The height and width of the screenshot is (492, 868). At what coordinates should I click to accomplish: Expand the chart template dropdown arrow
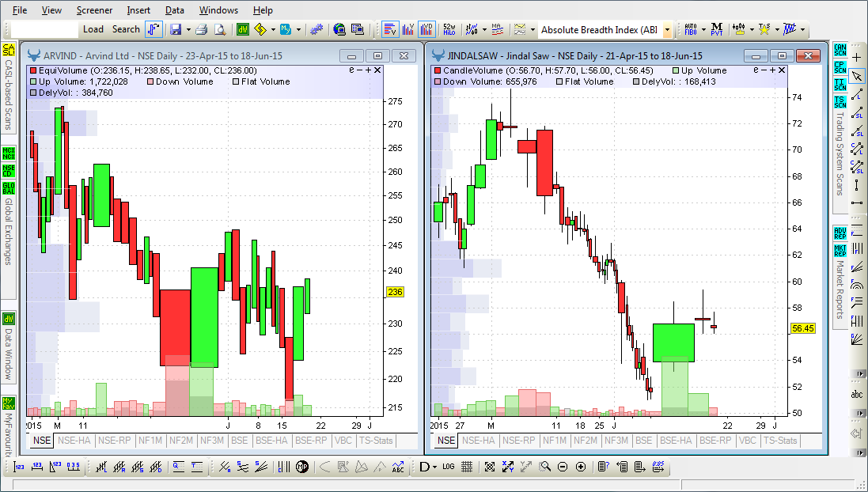pyautogui.click(x=533, y=30)
